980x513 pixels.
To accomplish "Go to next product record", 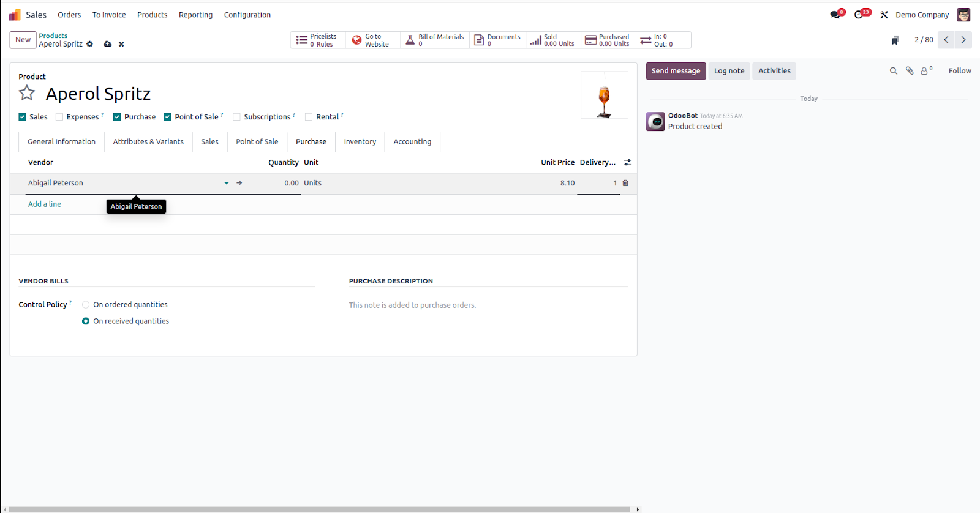I will [x=963, y=40].
